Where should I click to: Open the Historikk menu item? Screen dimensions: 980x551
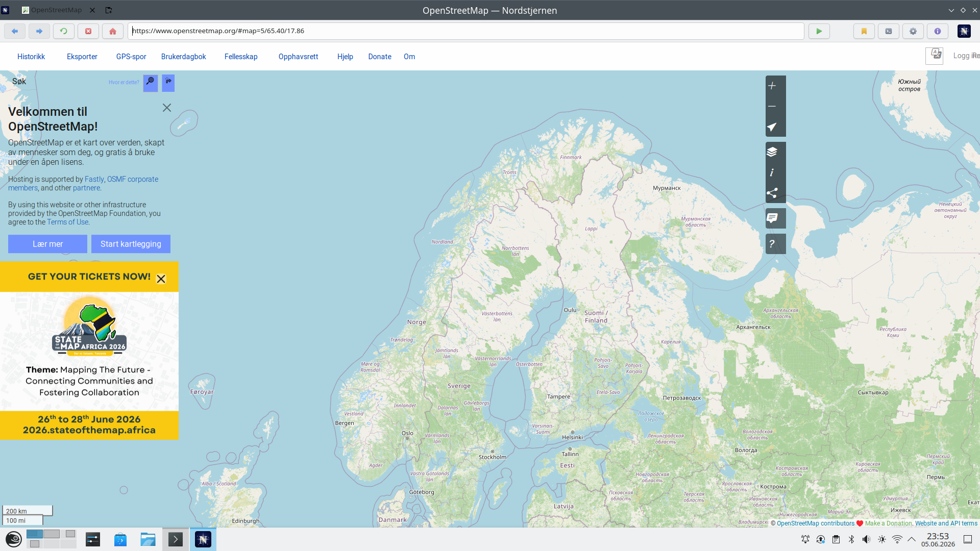31,57
